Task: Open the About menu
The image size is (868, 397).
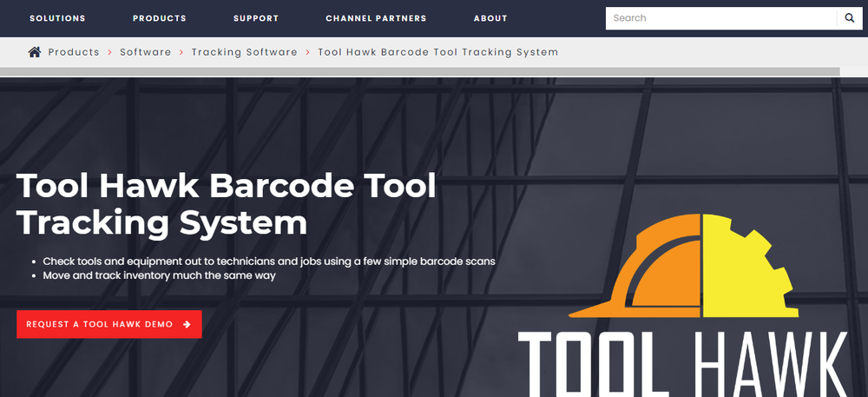Action: click(490, 18)
